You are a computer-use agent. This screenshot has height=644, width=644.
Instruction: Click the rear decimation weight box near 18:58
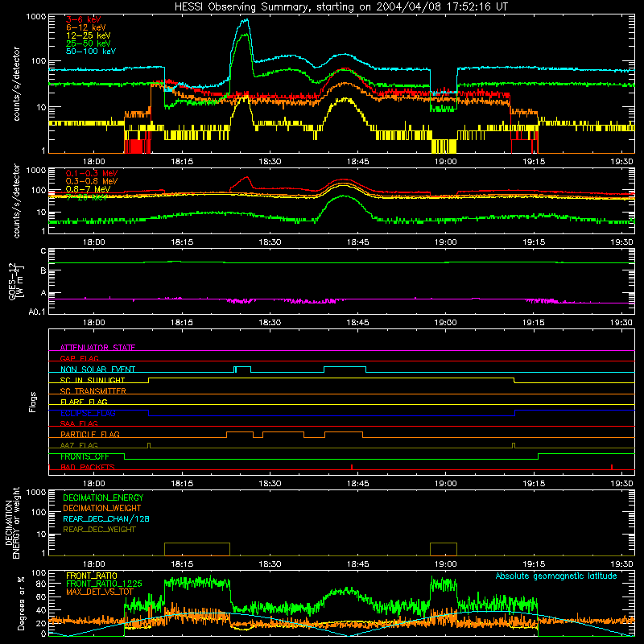coord(444,549)
